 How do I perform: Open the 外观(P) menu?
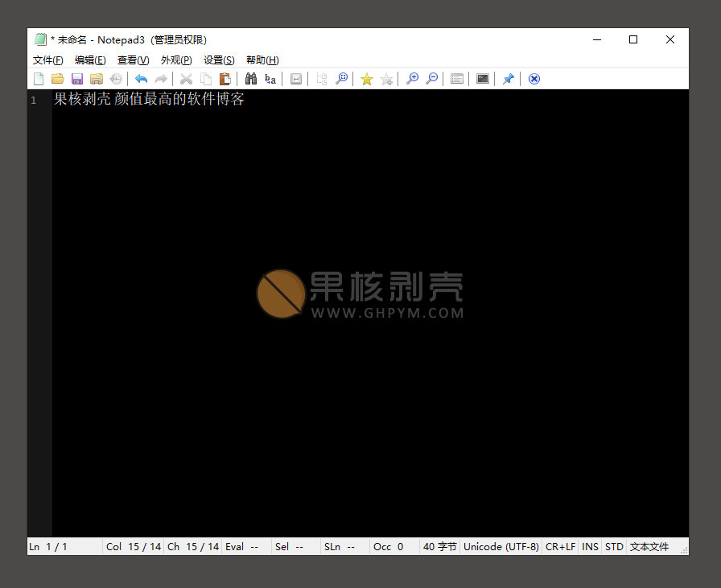point(176,60)
